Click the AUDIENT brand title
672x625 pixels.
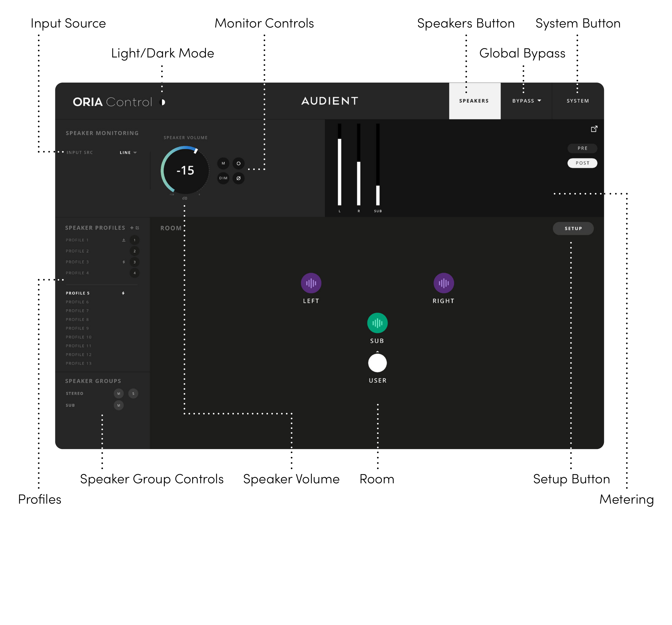pyautogui.click(x=330, y=101)
